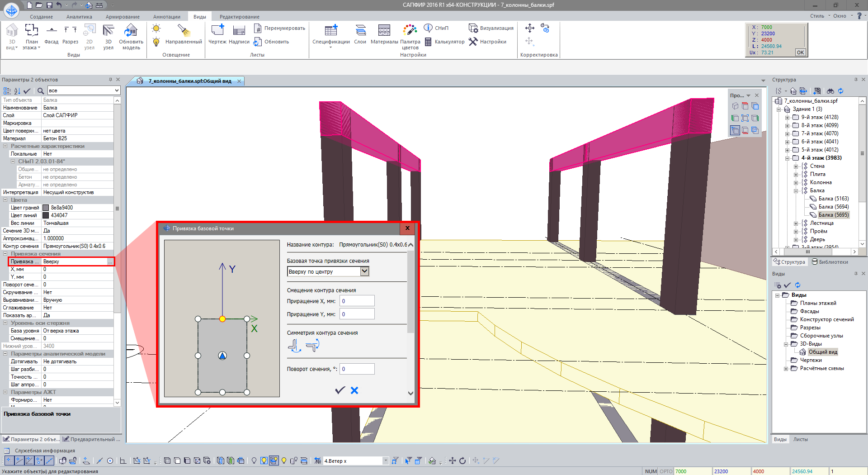Confirm the dialog with the checkmark button
This screenshot has width=868, height=475.
coord(340,390)
